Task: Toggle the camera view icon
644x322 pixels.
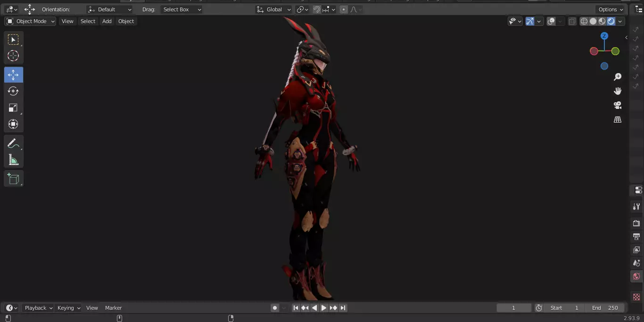Action: coord(618,105)
